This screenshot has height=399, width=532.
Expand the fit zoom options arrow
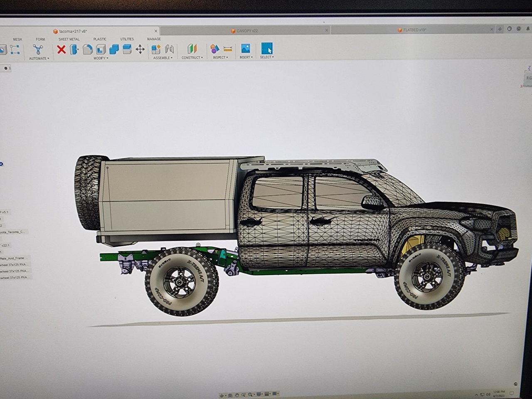254,394
